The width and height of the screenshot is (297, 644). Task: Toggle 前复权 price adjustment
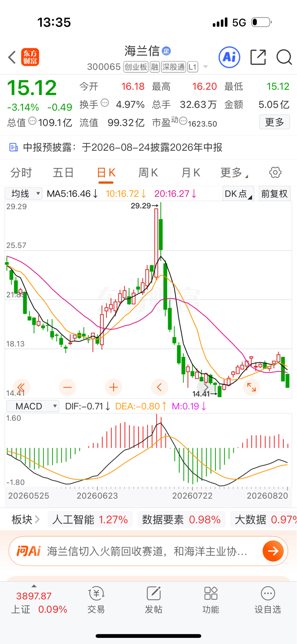tap(275, 193)
